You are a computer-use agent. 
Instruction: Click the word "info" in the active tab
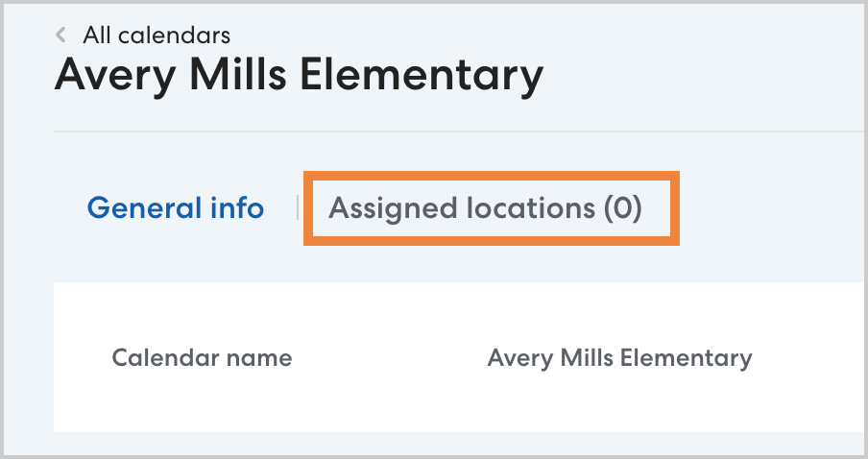[x=239, y=207]
